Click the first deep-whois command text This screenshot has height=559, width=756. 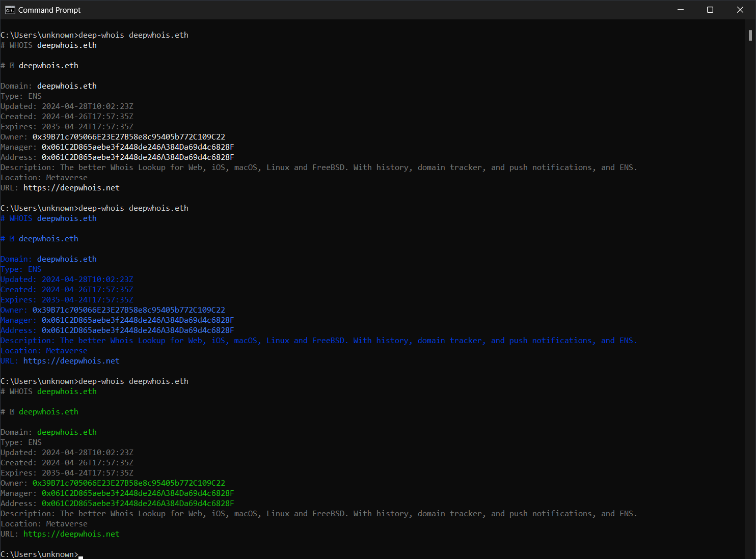click(133, 35)
